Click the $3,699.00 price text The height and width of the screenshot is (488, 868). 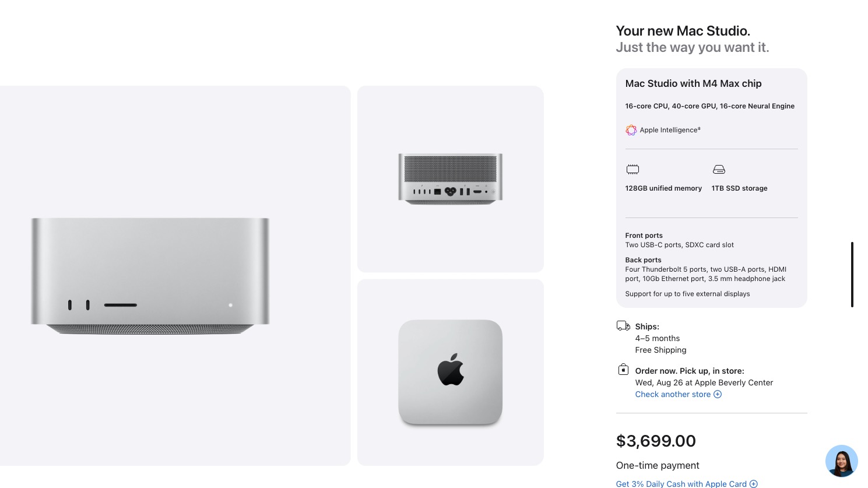tap(656, 441)
